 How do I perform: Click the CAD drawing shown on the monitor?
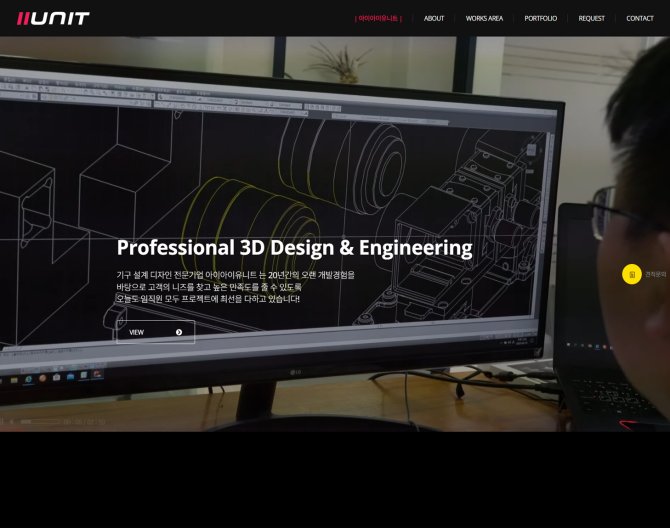300,160
